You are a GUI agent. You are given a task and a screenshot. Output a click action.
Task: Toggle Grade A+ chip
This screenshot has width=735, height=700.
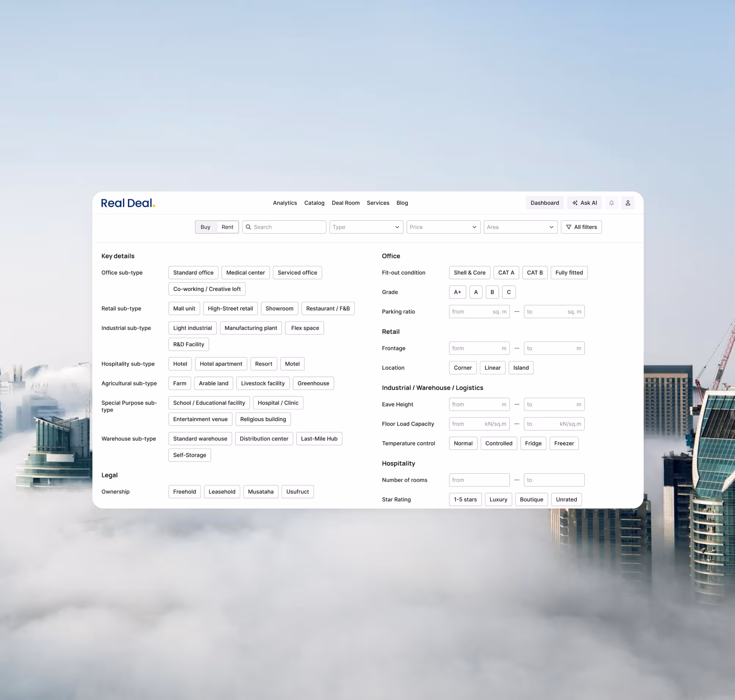(x=457, y=292)
